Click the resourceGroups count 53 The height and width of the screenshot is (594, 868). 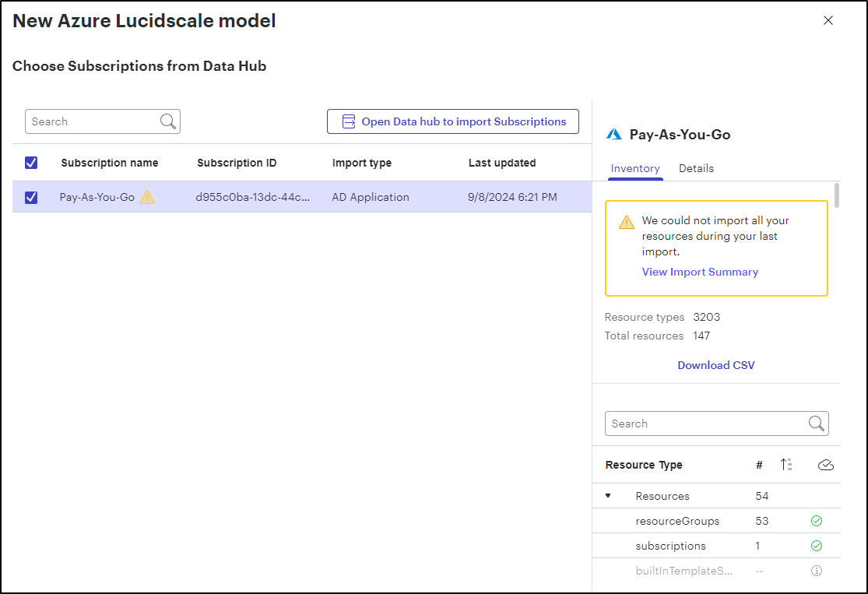[x=761, y=521]
